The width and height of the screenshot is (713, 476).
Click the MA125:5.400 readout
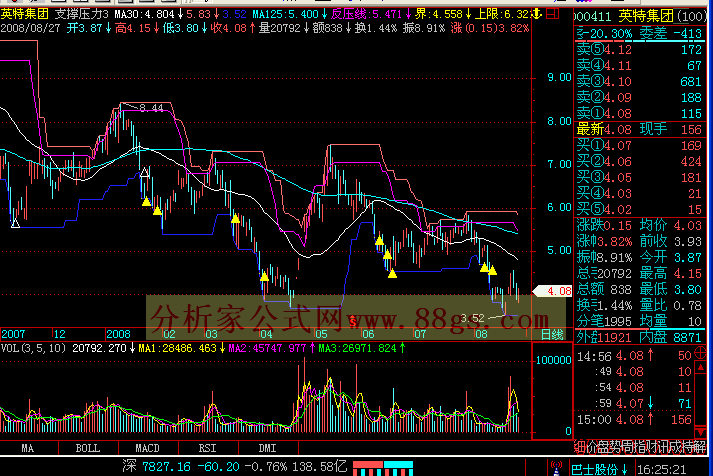pyautogui.click(x=286, y=14)
